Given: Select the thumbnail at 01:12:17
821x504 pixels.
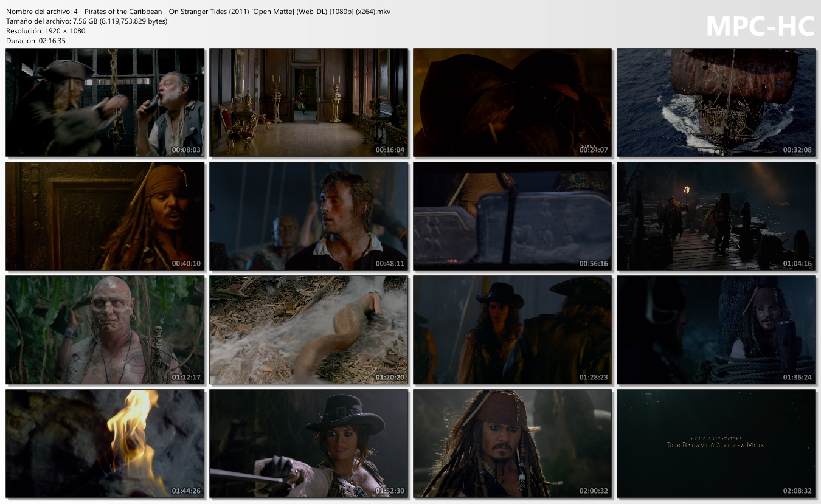Looking at the screenshot, I should click(x=105, y=330).
